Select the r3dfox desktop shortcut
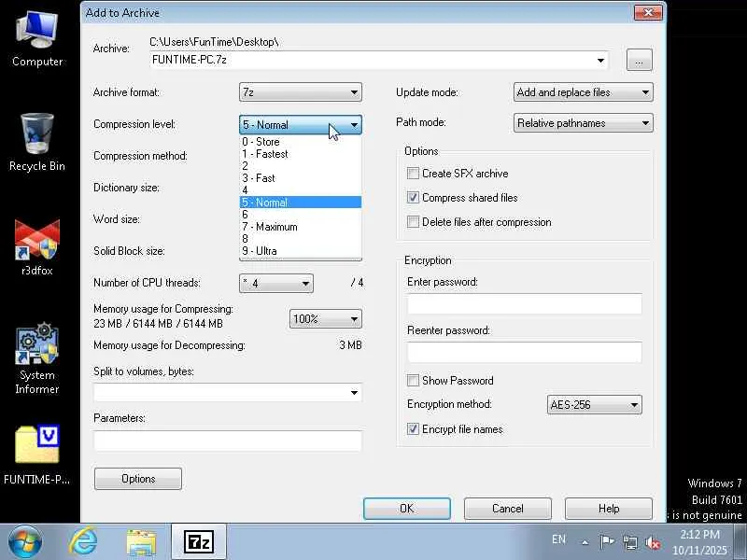The image size is (747, 560). point(37,247)
